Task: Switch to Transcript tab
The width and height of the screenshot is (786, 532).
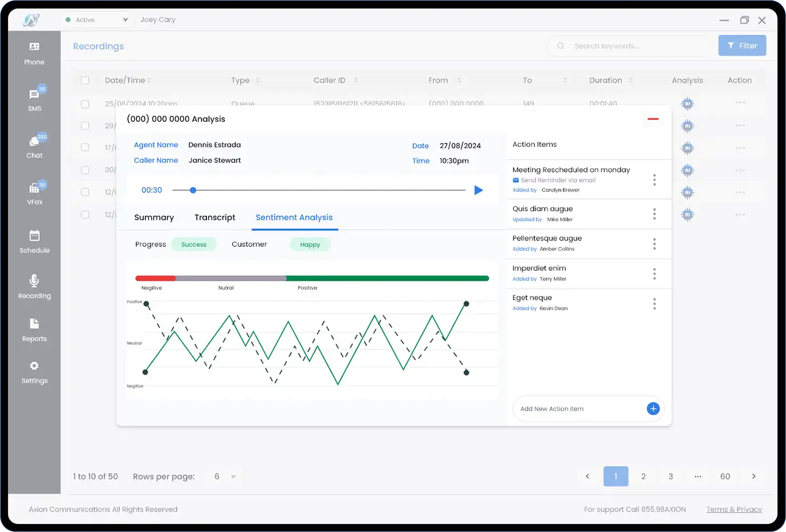Action: (x=214, y=218)
